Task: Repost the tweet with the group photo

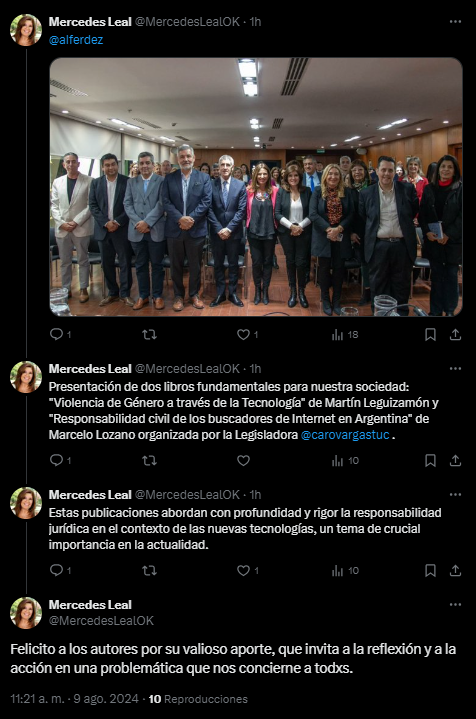Action: point(149,334)
